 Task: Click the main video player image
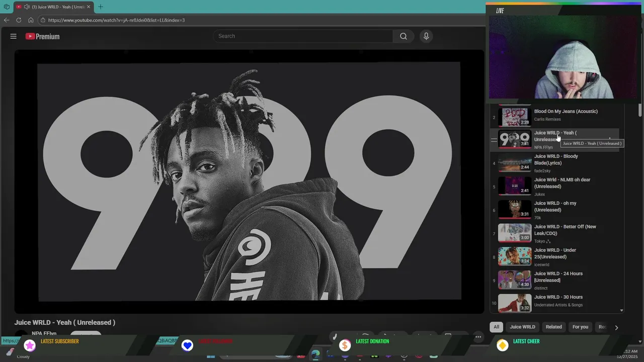249,182
